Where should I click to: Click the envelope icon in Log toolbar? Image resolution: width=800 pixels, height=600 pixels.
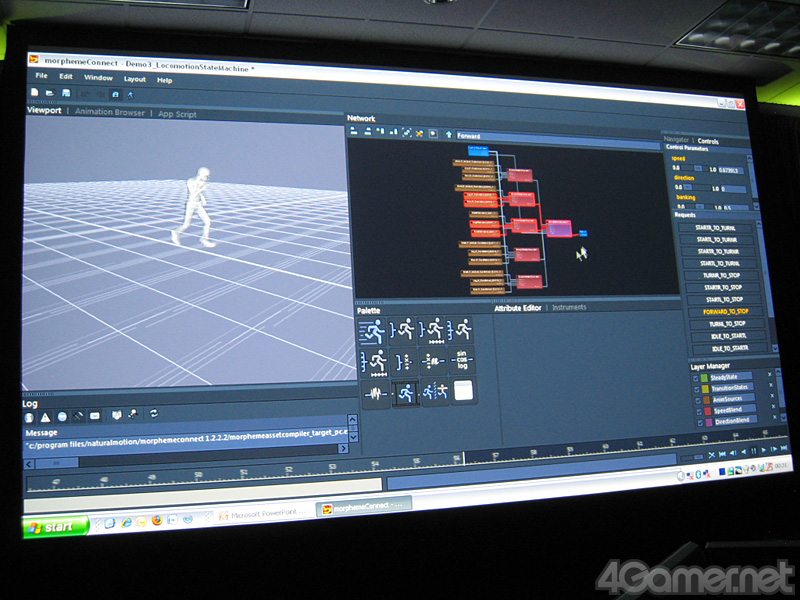tap(95, 416)
